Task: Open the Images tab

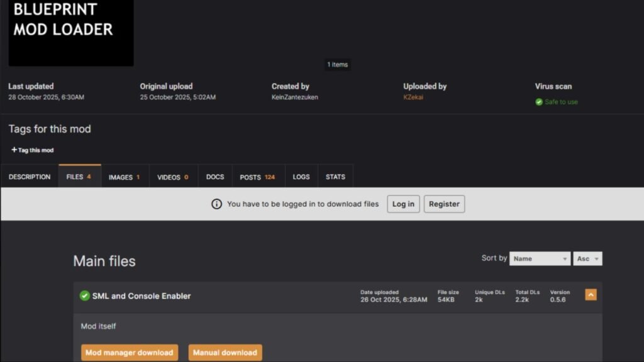Action: click(x=125, y=177)
